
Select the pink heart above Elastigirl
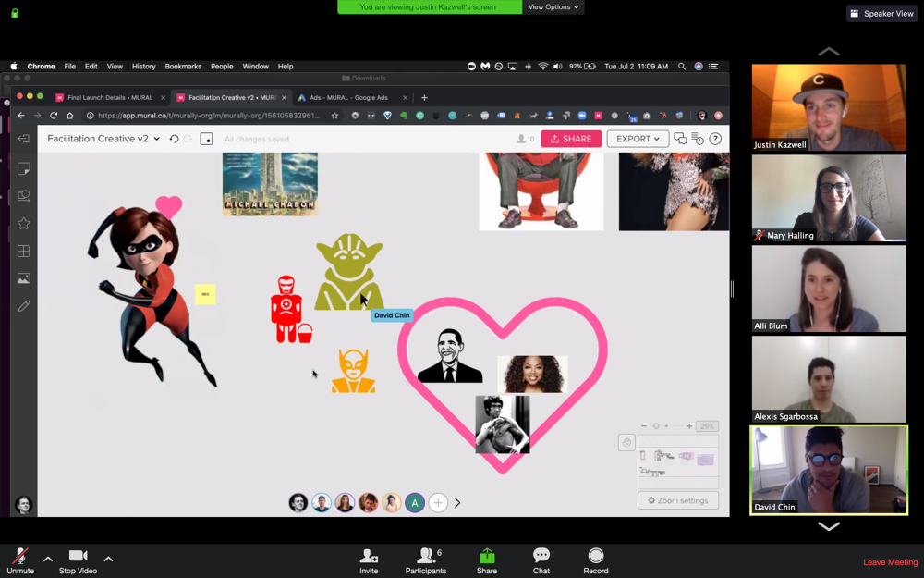168,207
